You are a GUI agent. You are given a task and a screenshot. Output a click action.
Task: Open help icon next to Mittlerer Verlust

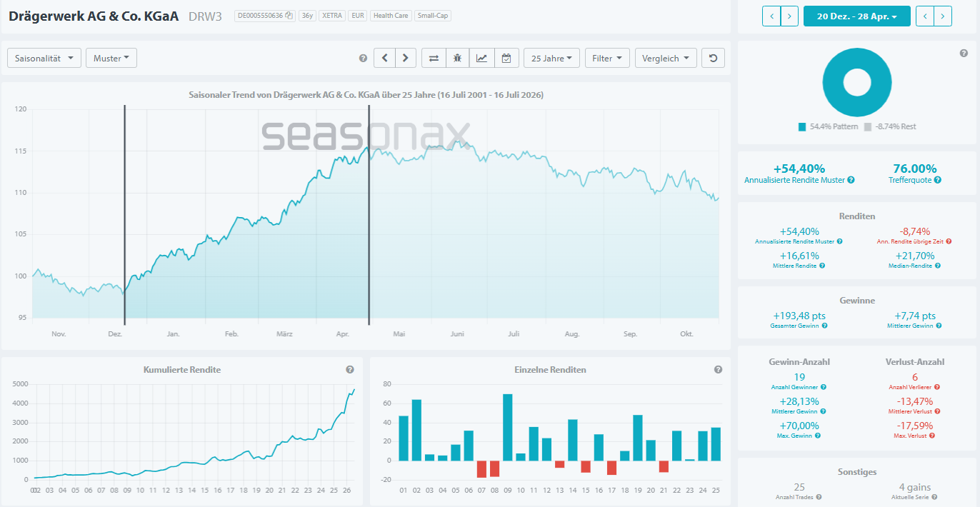(x=937, y=411)
